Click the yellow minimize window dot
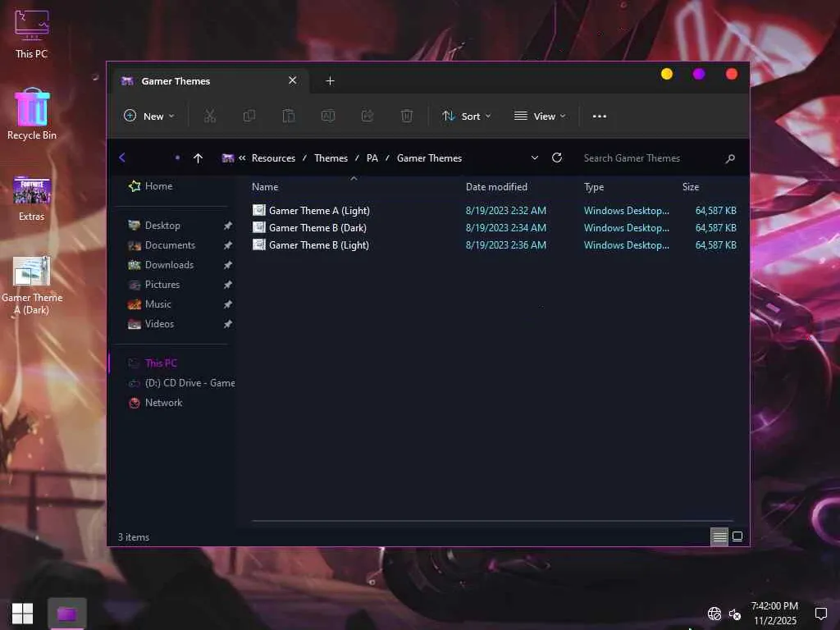840x630 pixels. (666, 74)
